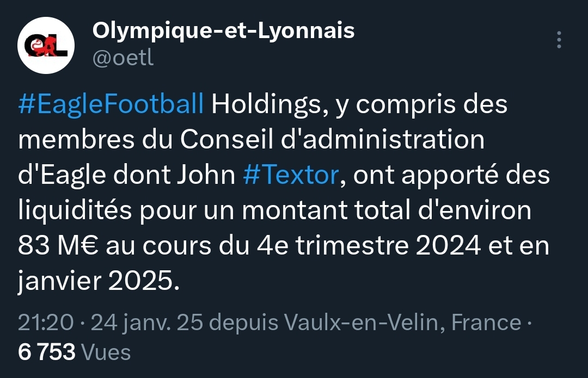Click the "83 M€" amount in the tweet
This screenshot has height=378, width=588.
(58, 246)
